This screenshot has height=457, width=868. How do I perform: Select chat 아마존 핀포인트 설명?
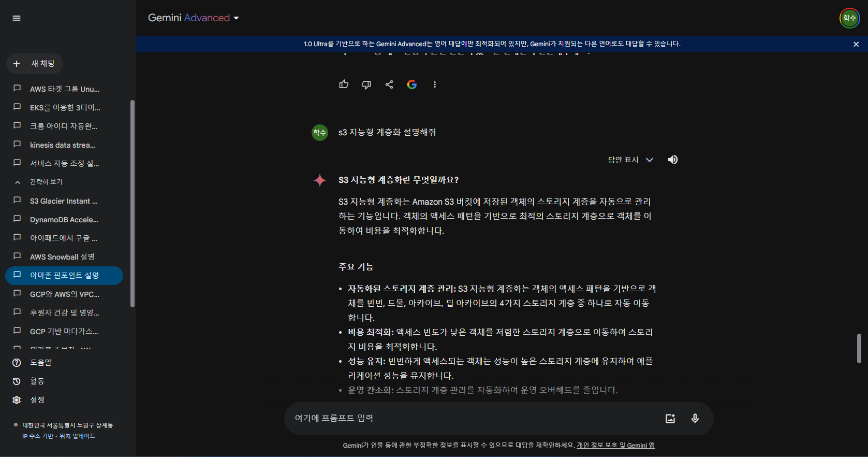coord(64,276)
